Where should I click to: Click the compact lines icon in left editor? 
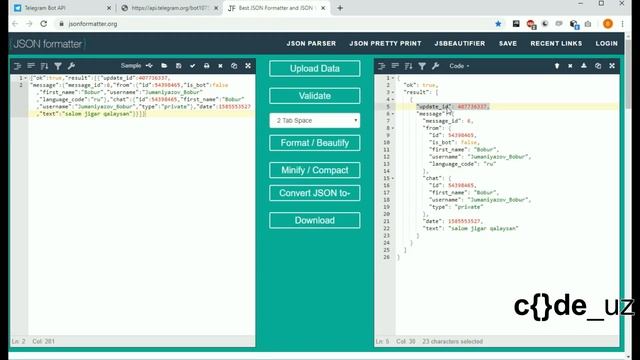31,66
